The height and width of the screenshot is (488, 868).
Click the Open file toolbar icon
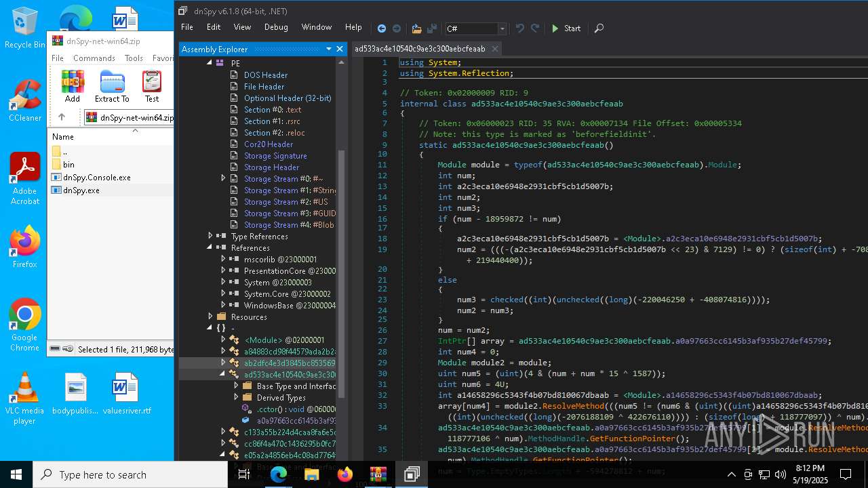[416, 28]
